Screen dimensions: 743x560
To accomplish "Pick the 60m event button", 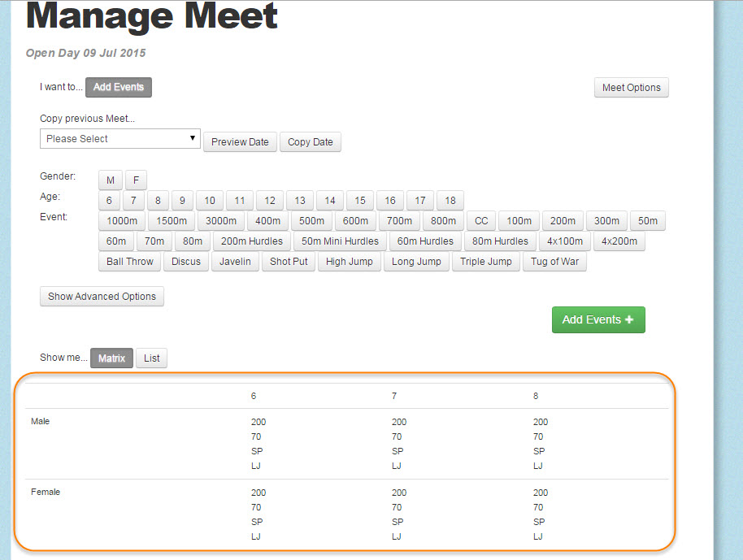I will [x=116, y=241].
